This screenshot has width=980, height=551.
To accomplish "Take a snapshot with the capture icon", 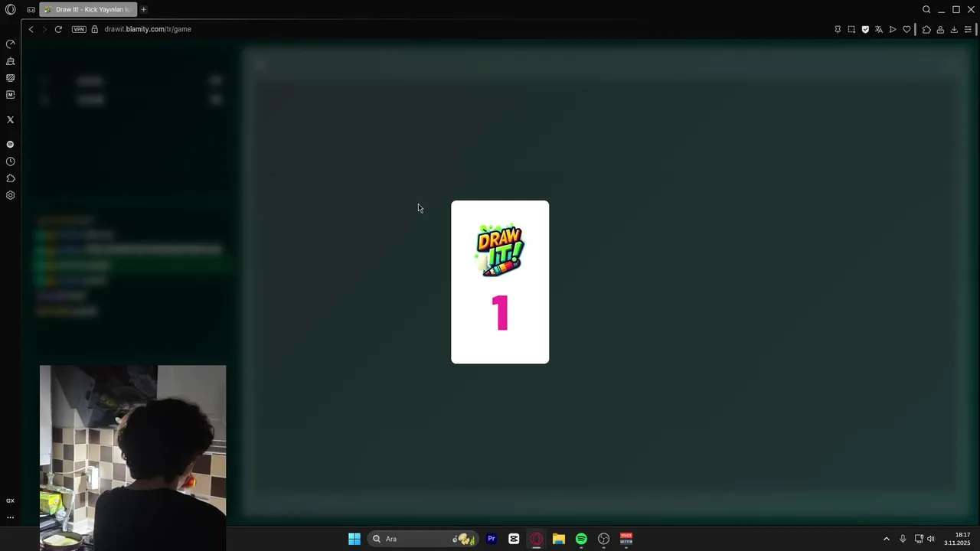I will pyautogui.click(x=851, y=29).
